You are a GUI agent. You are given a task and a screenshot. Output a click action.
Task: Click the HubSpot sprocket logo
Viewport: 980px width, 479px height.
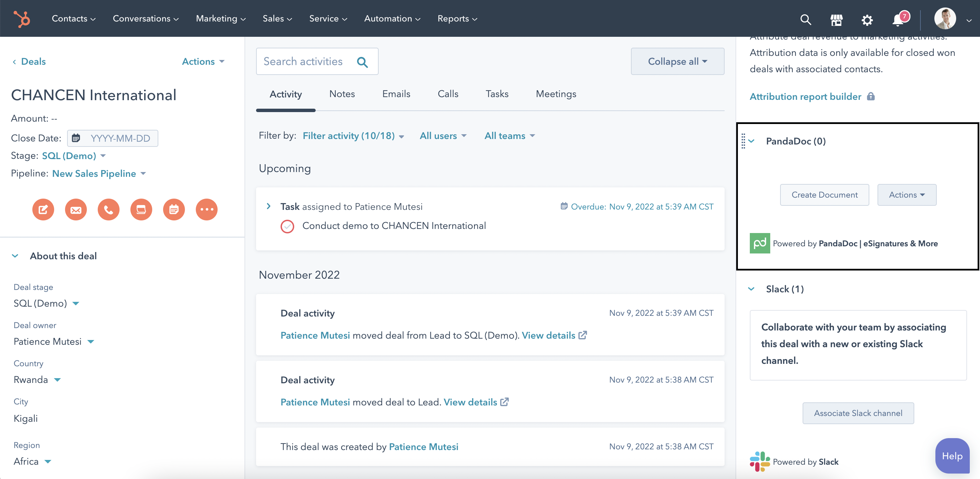22,19
